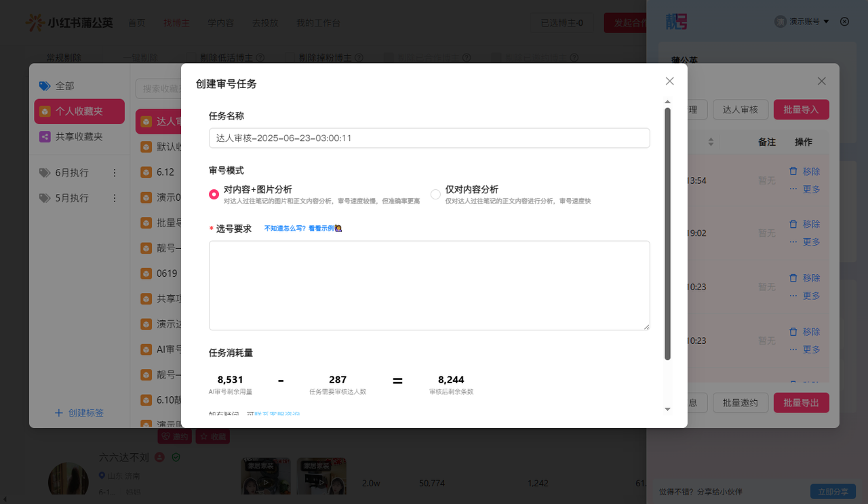Click the 批量导出 button
The height and width of the screenshot is (504, 868).
click(x=801, y=403)
